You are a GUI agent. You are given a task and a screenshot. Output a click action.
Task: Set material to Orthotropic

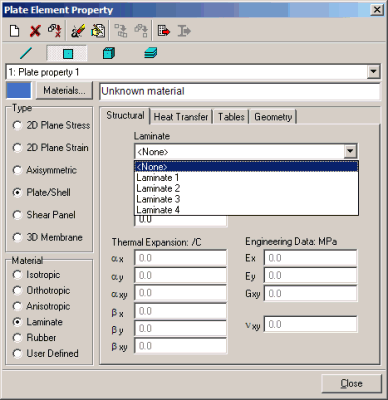tap(42, 290)
